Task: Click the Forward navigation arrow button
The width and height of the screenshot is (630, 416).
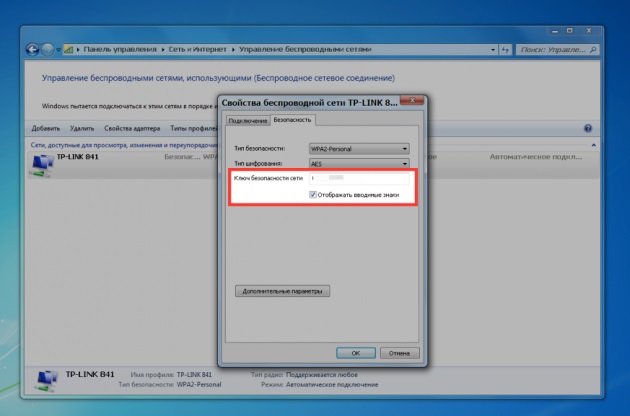Action: (x=46, y=48)
